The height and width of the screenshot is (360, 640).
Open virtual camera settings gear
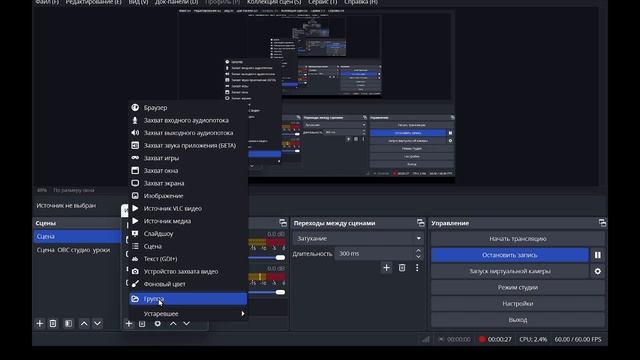pos(598,271)
